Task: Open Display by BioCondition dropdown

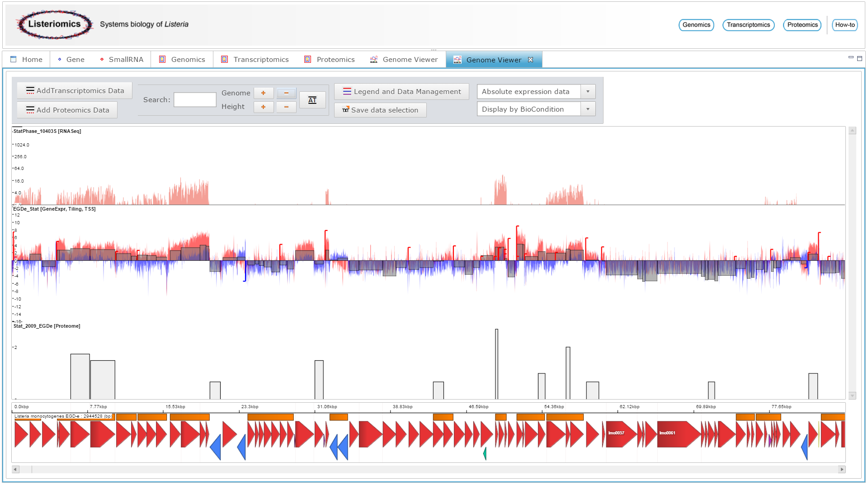Action: coord(588,109)
